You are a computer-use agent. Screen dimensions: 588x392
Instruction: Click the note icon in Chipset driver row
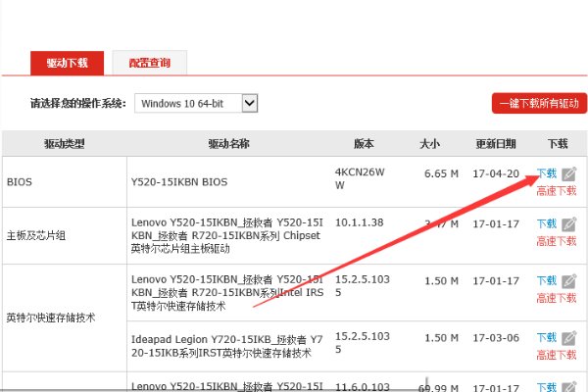pos(569,224)
